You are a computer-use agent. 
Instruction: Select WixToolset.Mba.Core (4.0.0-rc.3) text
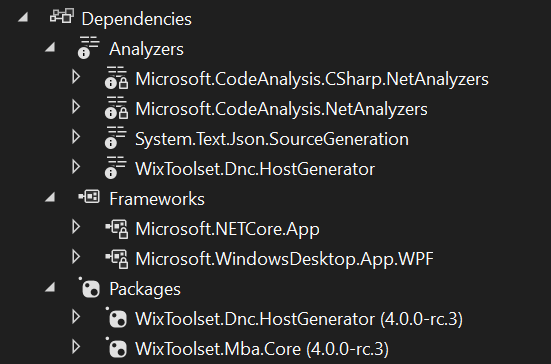pos(262,349)
